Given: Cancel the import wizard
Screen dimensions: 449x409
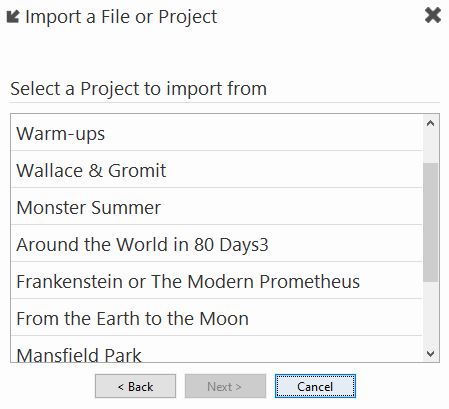Looking at the screenshot, I should (x=315, y=386).
